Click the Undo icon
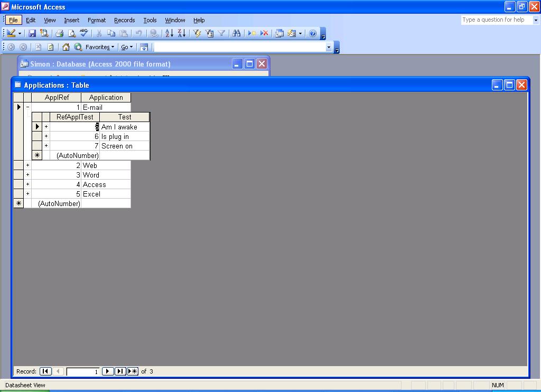The width and height of the screenshot is (541, 392). click(139, 33)
